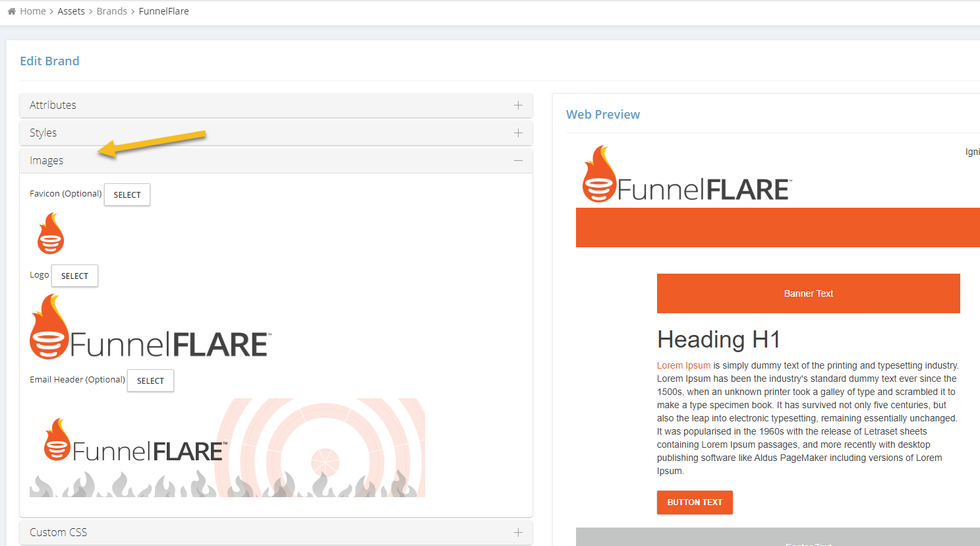Select an Email Header image
This screenshot has width=980, height=546.
(x=150, y=380)
